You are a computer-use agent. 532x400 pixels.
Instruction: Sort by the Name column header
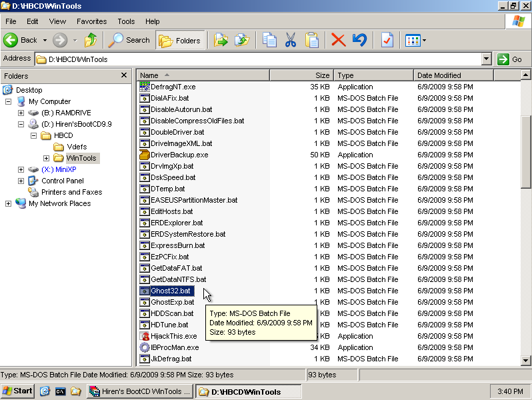(203, 75)
